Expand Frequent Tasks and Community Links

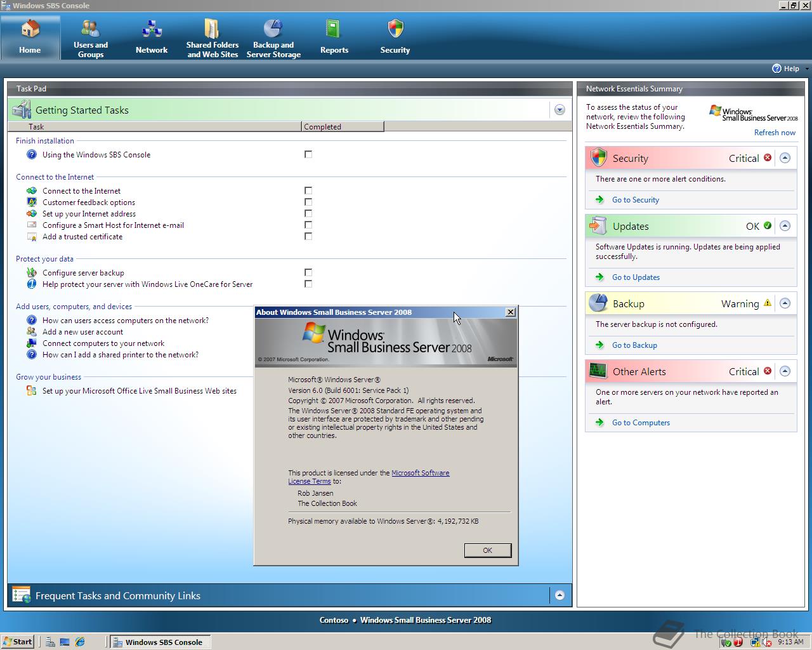[x=560, y=595]
